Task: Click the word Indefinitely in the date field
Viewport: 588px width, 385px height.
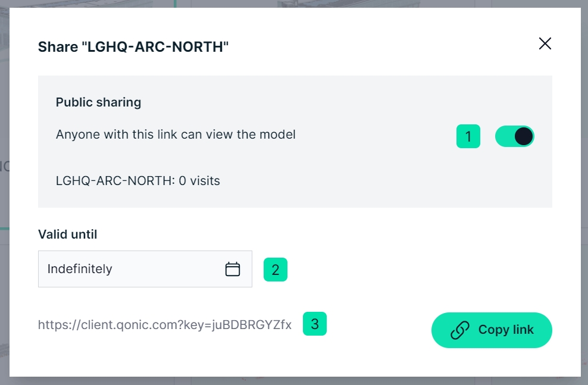Action: click(80, 269)
